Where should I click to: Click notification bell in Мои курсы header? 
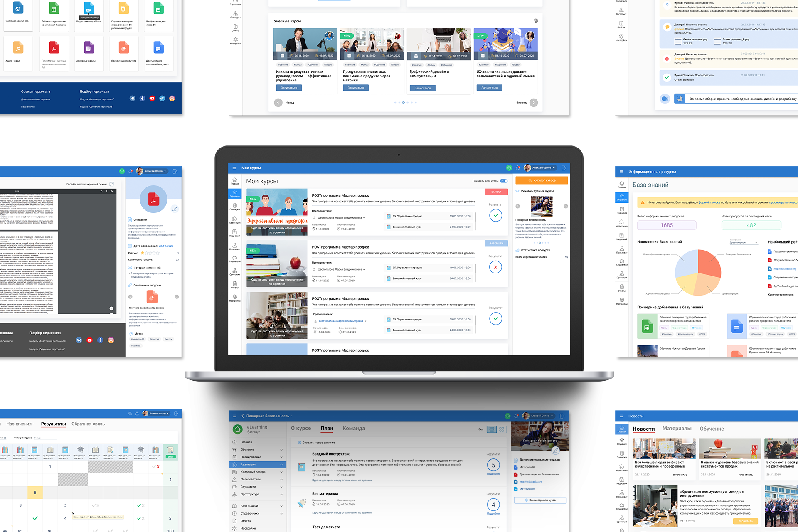(x=518, y=168)
